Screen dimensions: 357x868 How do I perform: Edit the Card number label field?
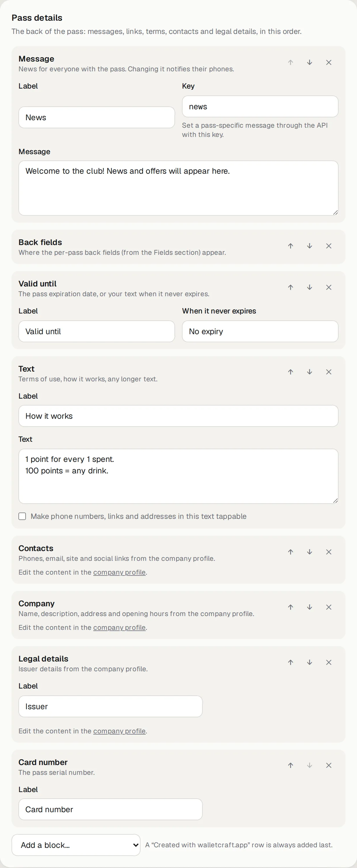(110, 809)
